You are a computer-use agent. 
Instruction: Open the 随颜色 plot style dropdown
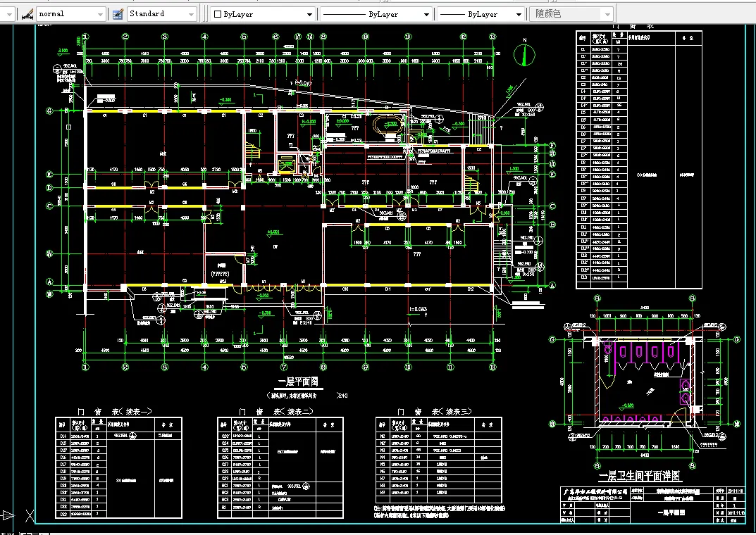click(571, 15)
